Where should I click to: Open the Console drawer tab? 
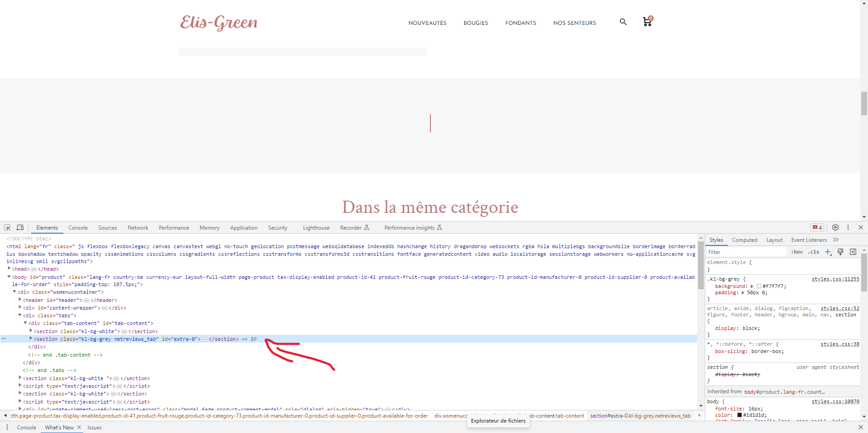27,427
